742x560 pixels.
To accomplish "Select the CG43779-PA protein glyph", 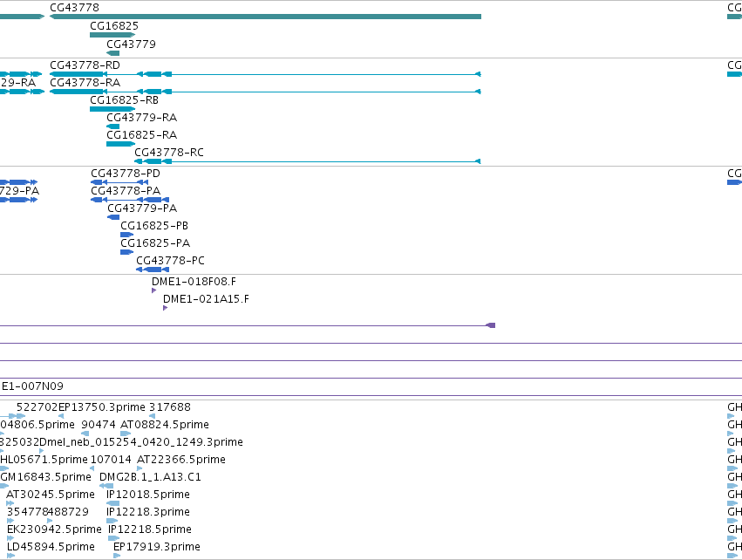I will [113, 217].
